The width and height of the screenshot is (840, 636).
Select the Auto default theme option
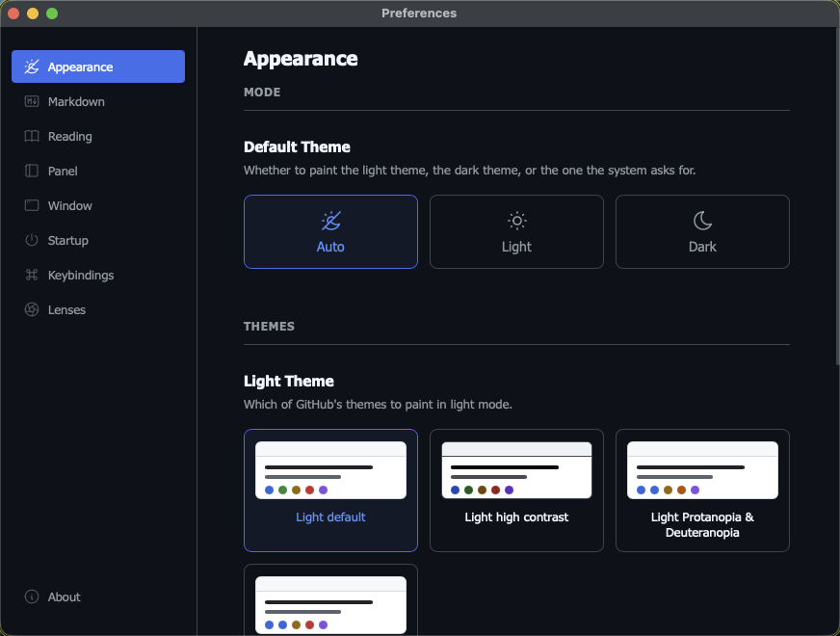(x=330, y=231)
